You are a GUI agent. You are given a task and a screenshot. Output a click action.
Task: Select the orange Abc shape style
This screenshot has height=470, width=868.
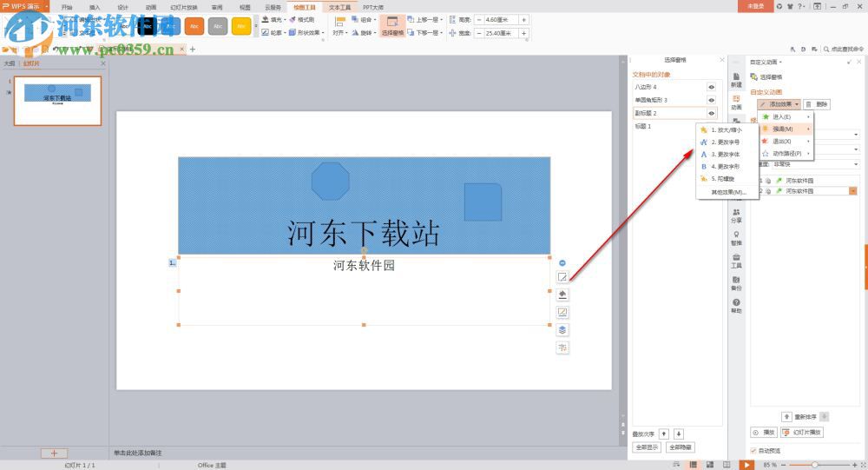coord(194,26)
